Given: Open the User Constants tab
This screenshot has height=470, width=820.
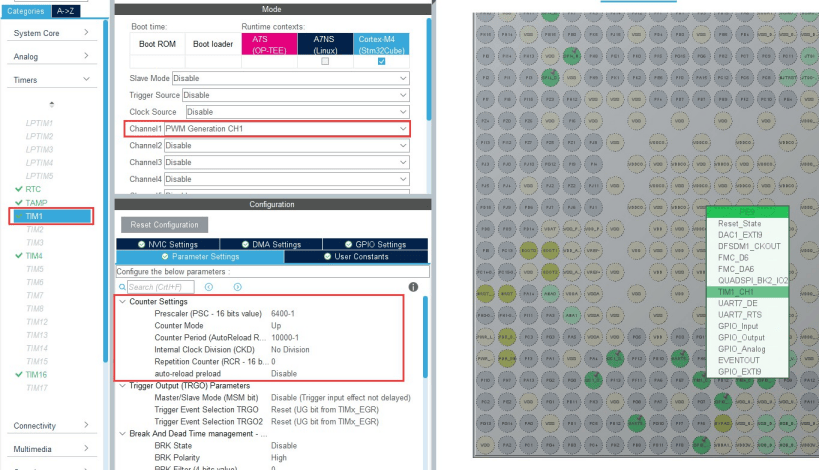Looking at the screenshot, I should coord(356,257).
